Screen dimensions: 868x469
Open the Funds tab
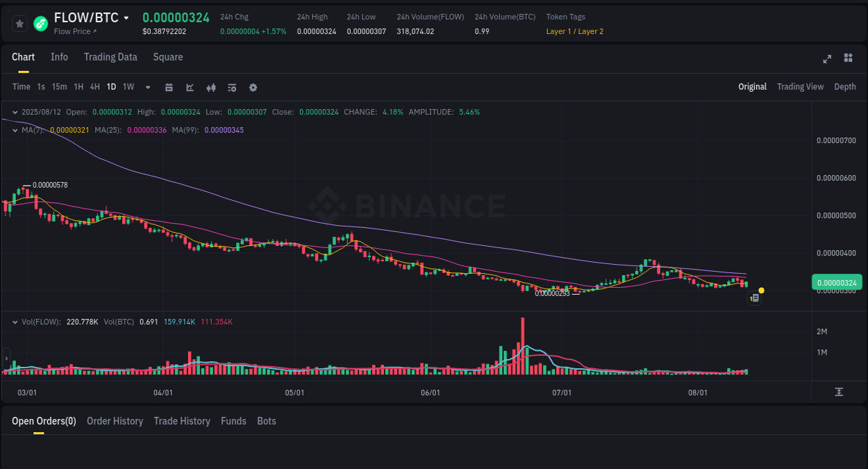point(233,421)
